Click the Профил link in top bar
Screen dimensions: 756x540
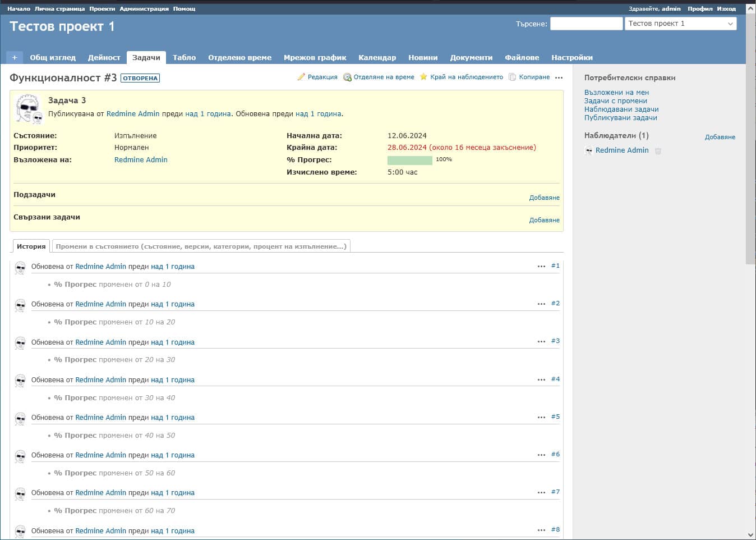(700, 9)
